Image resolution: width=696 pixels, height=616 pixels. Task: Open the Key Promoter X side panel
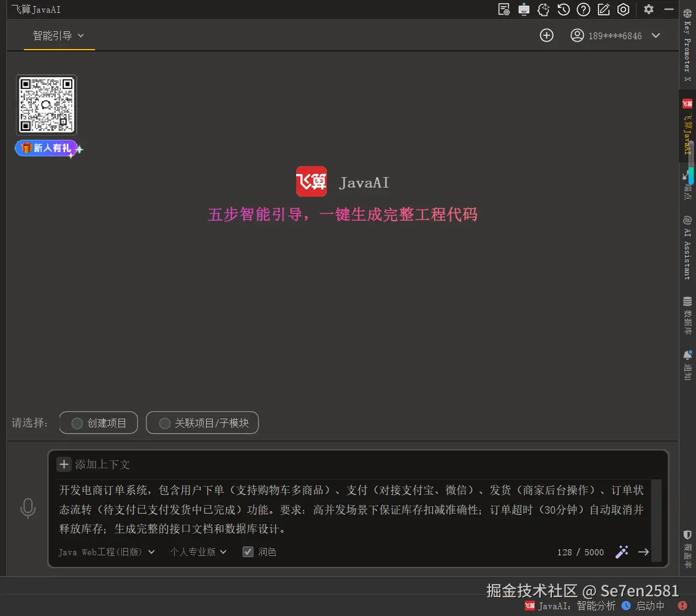(687, 45)
